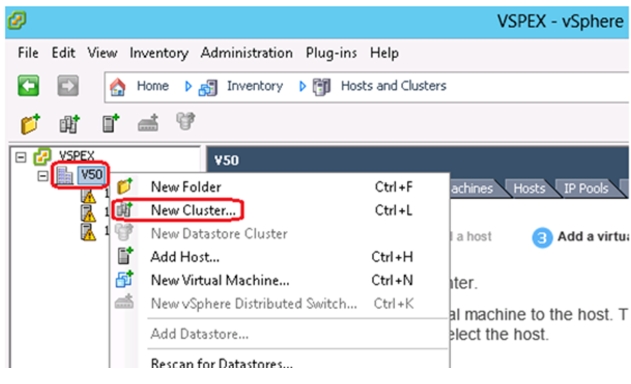Viewport: 631px width, 384px height.
Task: Open dropdown arrow after Inventory breadcrumb
Action: pyautogui.click(x=302, y=86)
